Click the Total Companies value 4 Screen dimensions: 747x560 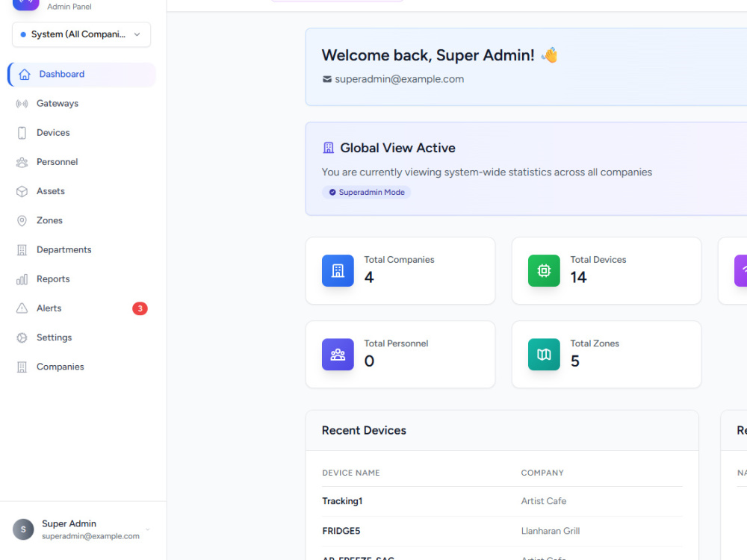point(369,278)
